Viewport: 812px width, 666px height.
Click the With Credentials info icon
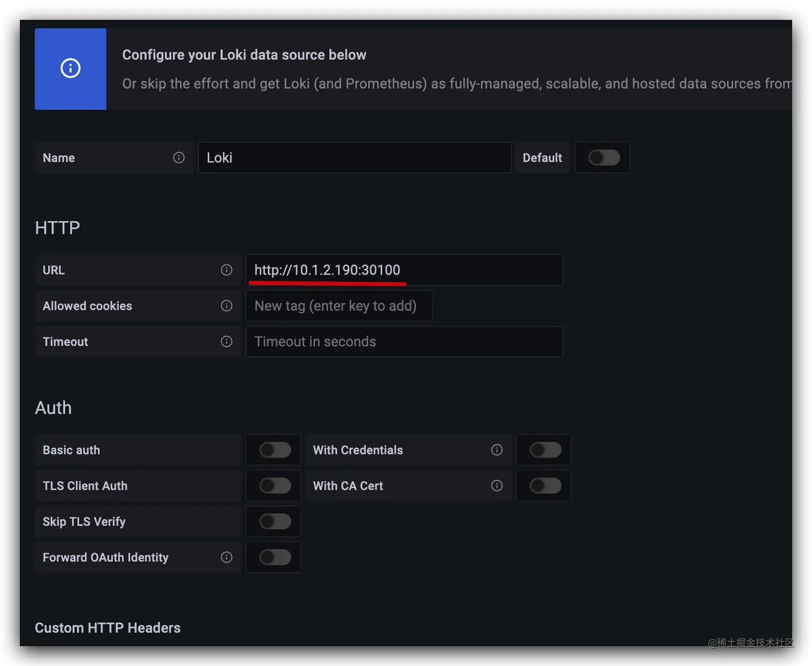pyautogui.click(x=497, y=450)
